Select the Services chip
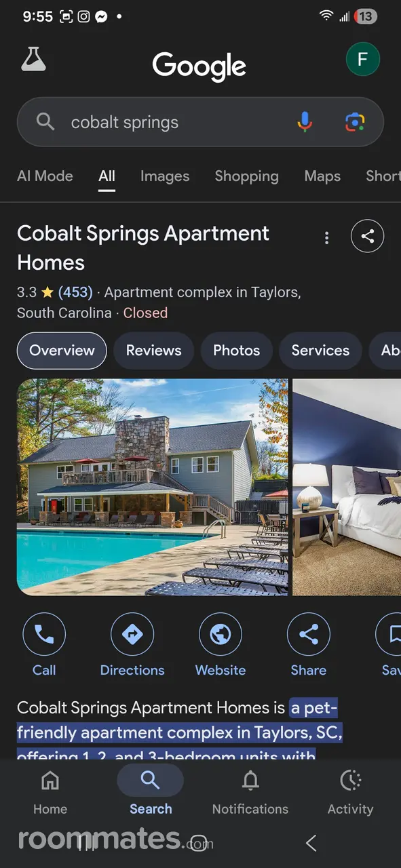Screen dimensions: 401x868 coord(320,351)
